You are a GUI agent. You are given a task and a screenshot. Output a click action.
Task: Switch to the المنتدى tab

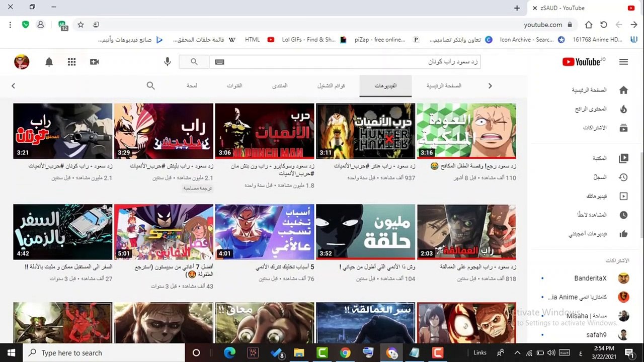[280, 86]
